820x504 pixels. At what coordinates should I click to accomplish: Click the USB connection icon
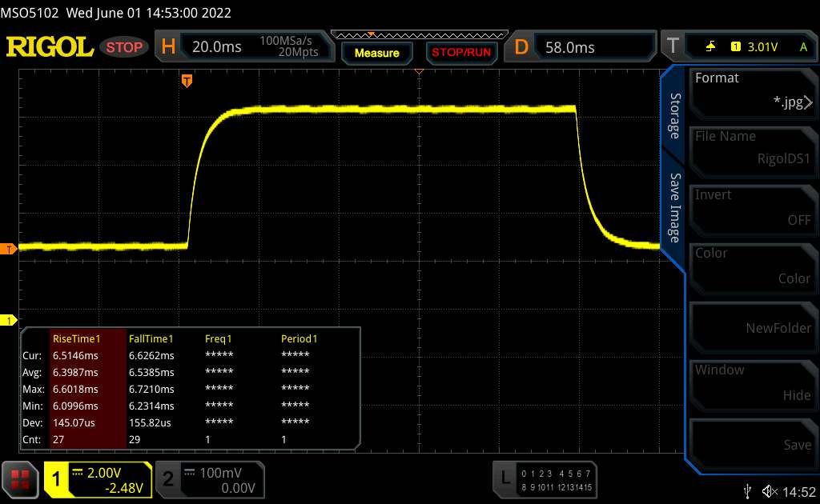pyautogui.click(x=747, y=491)
